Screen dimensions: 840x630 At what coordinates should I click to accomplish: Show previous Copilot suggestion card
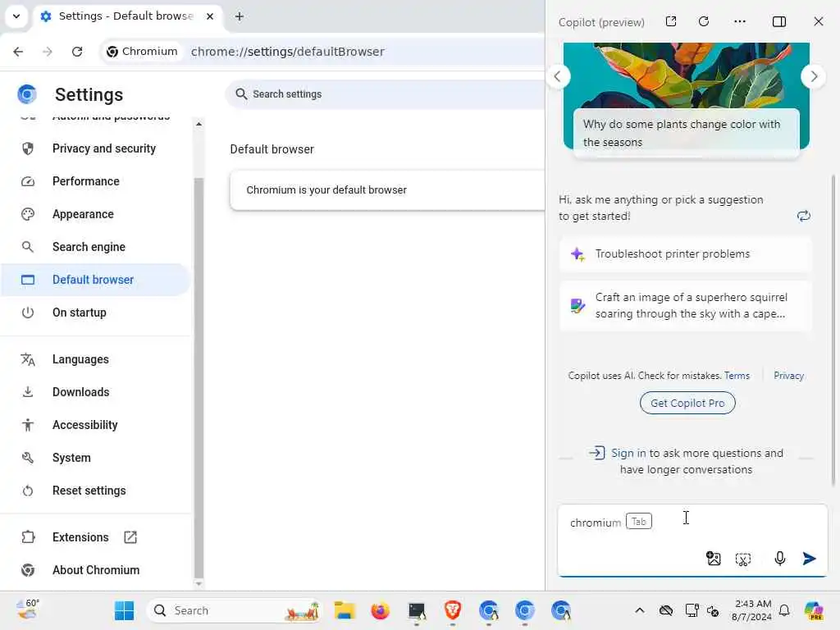click(x=557, y=76)
